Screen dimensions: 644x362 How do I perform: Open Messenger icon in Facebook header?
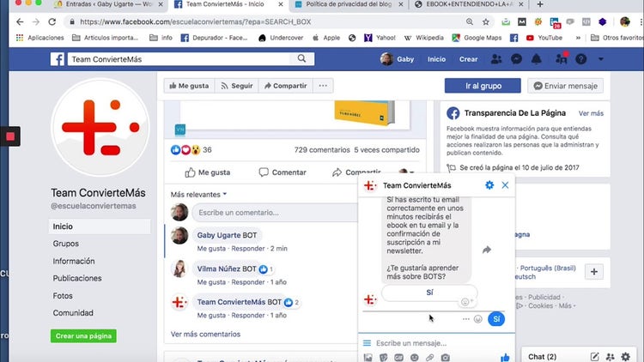(516, 59)
